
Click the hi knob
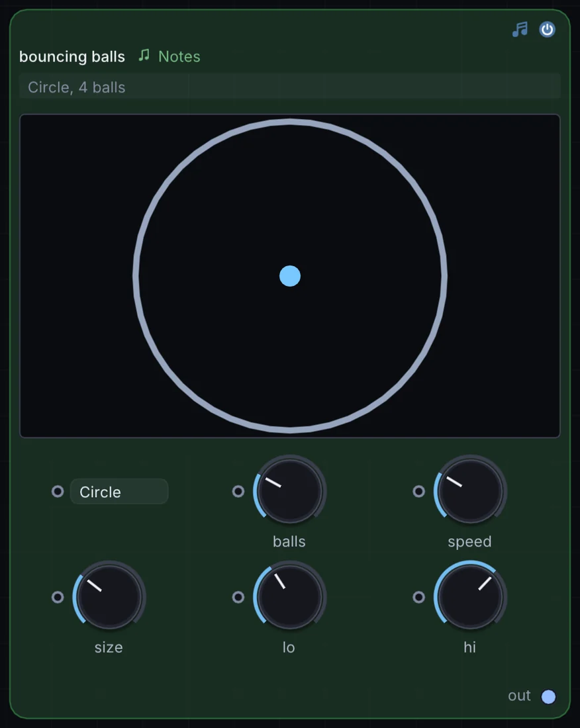pyautogui.click(x=470, y=597)
